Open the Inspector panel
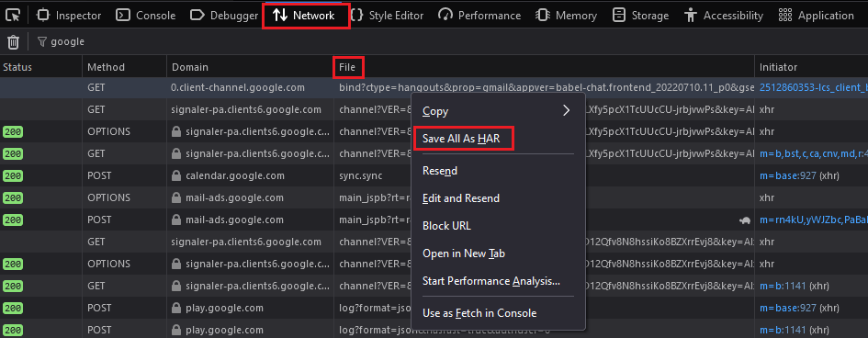This screenshot has height=338, width=868. click(x=69, y=16)
